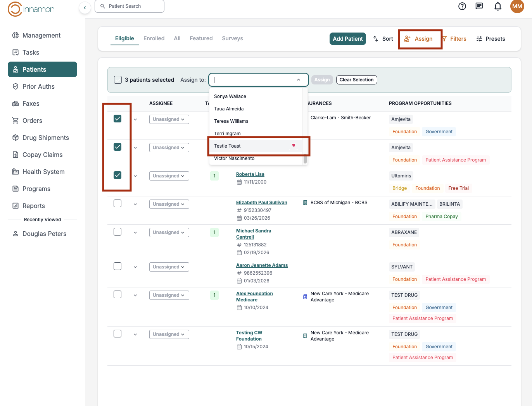Open the MM user avatar menu

[517, 6]
